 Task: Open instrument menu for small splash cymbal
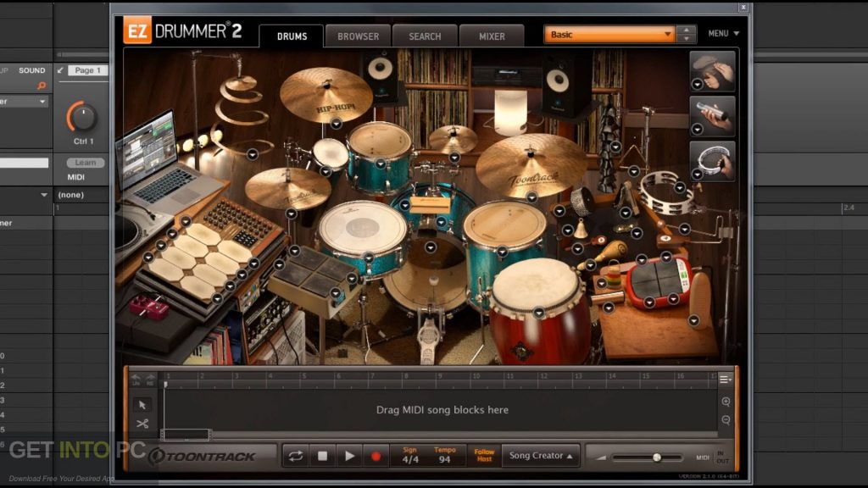click(454, 158)
